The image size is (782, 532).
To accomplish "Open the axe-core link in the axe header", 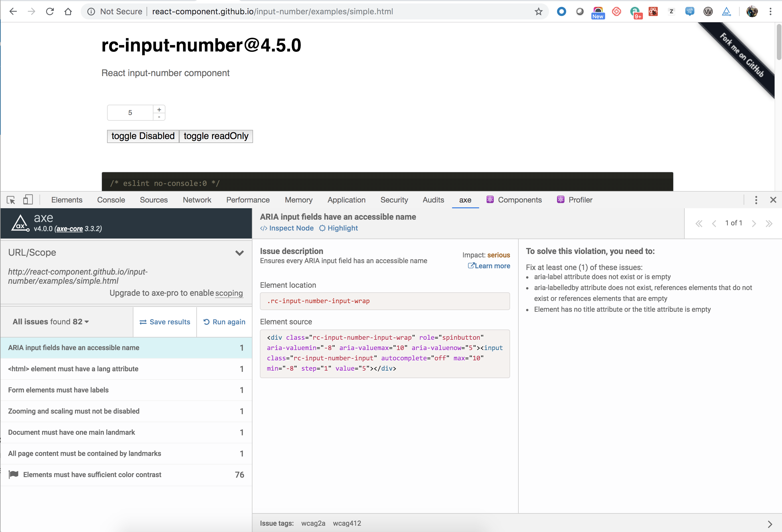I will tap(70, 229).
